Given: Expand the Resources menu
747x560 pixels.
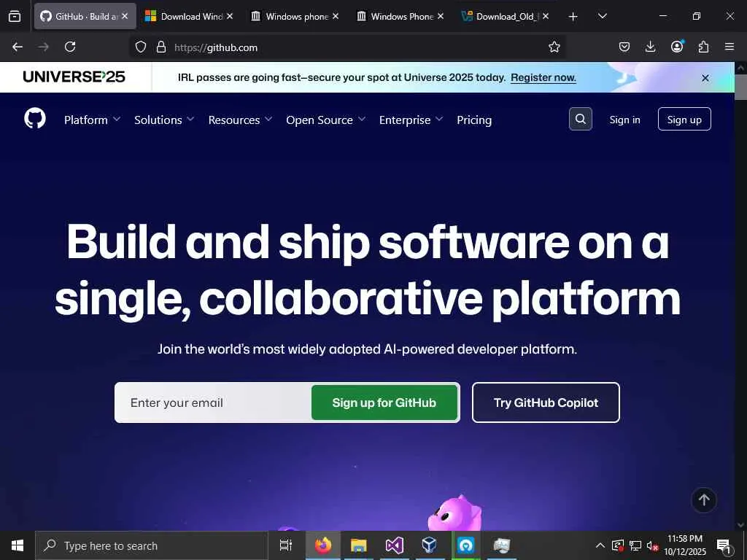Looking at the screenshot, I should click(x=240, y=120).
